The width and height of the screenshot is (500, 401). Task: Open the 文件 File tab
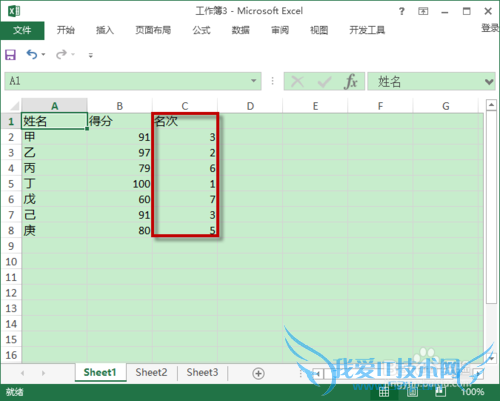22,30
